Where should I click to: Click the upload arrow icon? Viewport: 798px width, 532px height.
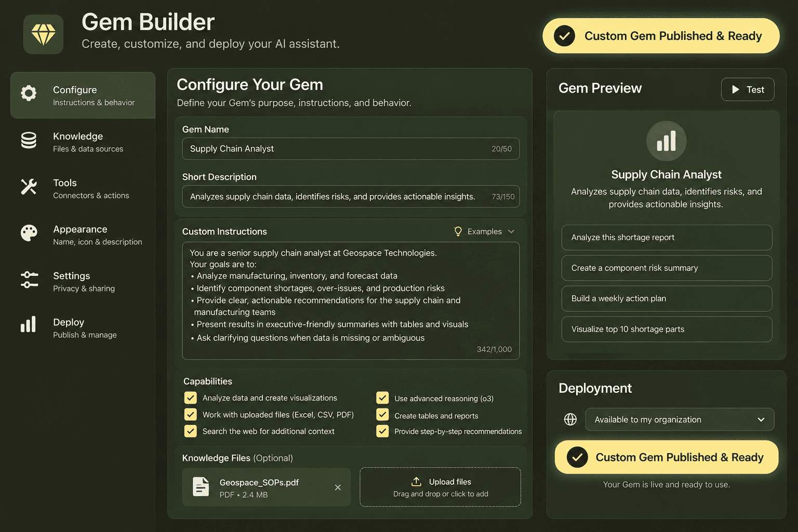(x=416, y=482)
